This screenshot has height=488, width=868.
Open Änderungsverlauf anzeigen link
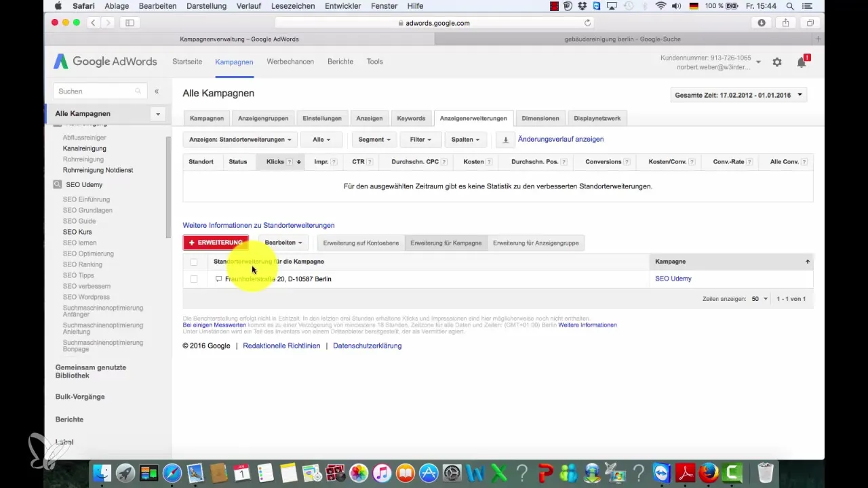pos(561,139)
